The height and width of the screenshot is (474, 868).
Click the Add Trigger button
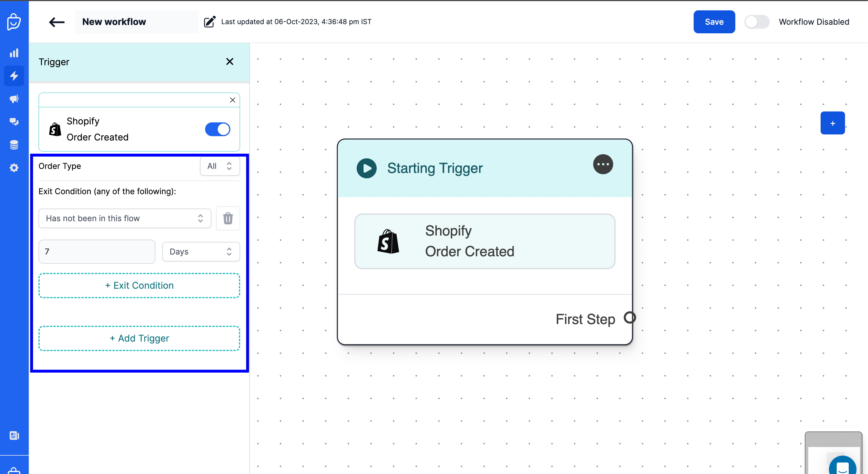(x=139, y=338)
